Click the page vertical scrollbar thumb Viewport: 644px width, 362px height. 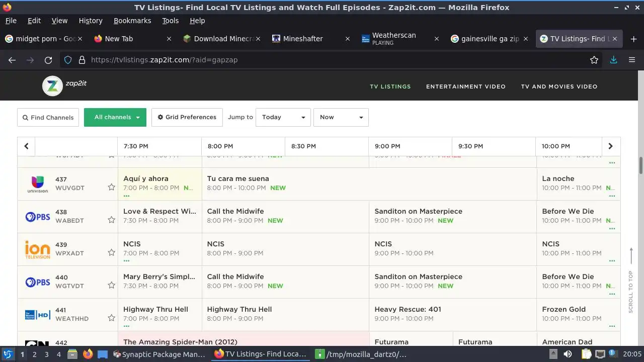click(x=641, y=165)
